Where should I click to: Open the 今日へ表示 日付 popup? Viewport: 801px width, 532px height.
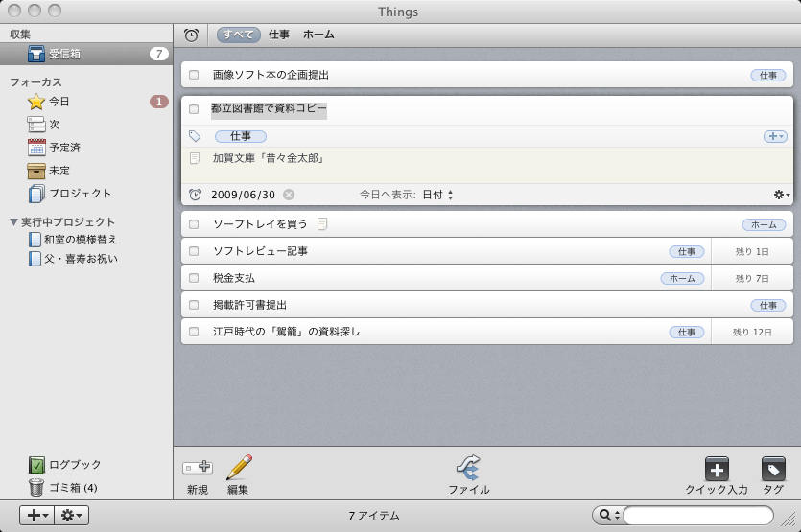[437, 195]
